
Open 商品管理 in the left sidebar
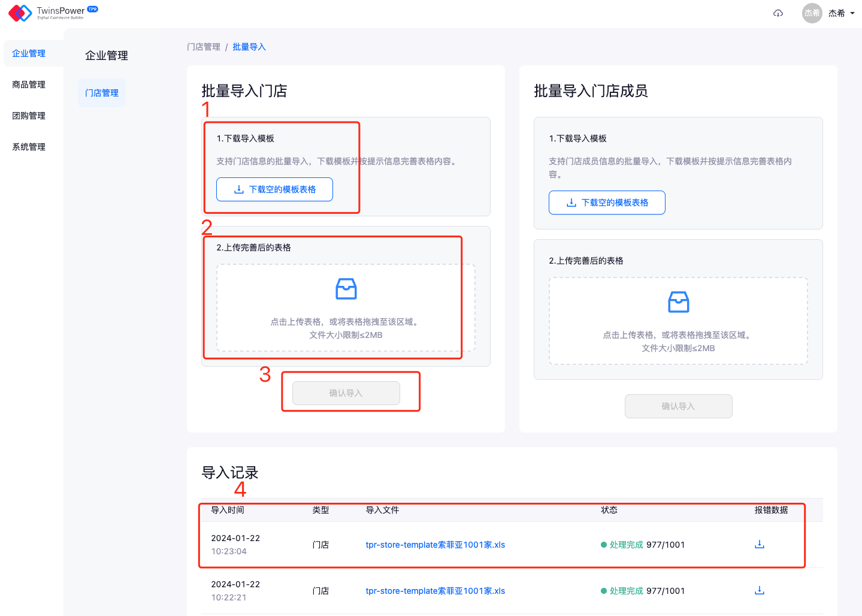29,84
